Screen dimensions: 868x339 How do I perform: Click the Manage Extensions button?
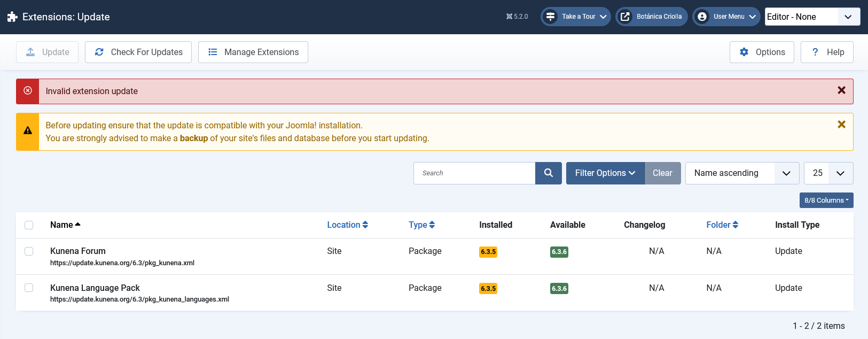253,52
